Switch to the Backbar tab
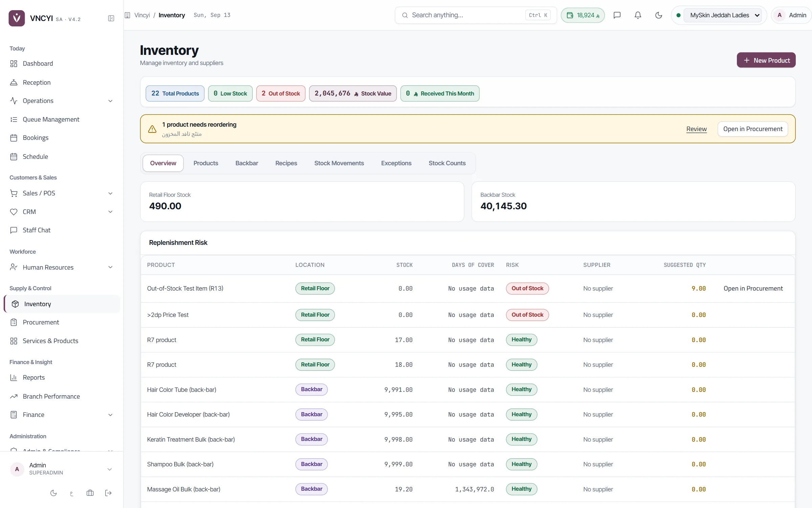Screen dimensions: 812x508 pos(247,163)
